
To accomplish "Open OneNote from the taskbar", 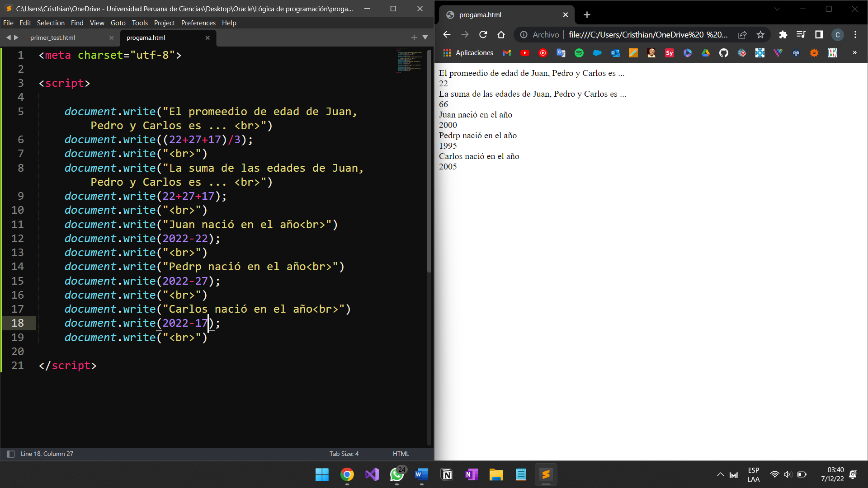I will tap(472, 475).
